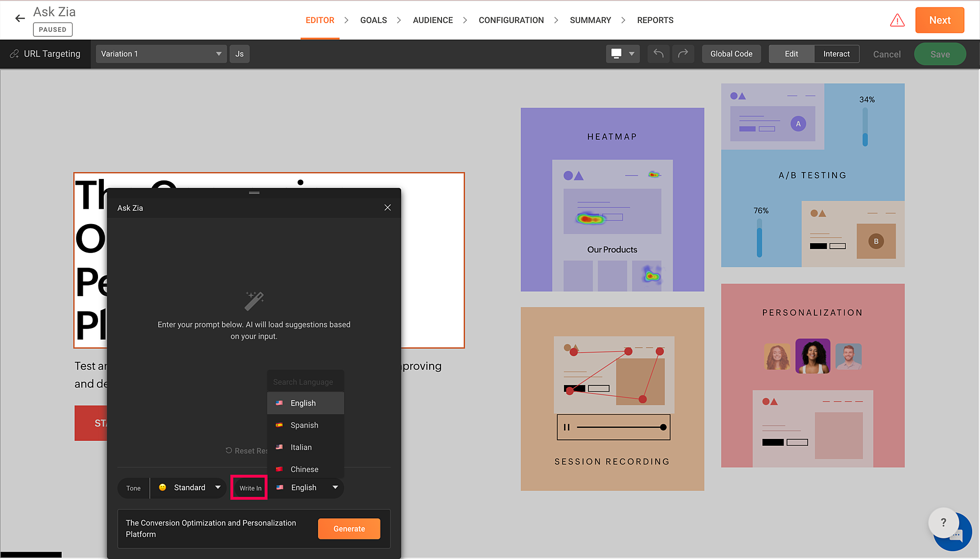
Task: Switch to Edit mode
Action: (x=791, y=54)
